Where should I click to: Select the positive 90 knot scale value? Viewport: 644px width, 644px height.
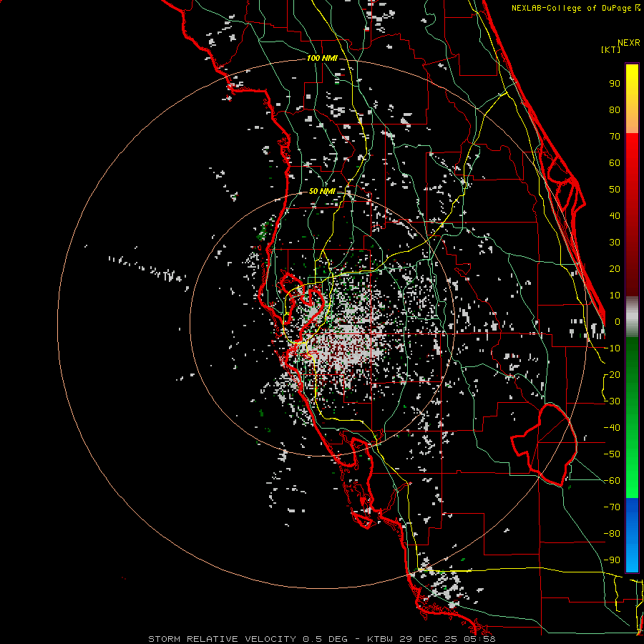tap(615, 84)
